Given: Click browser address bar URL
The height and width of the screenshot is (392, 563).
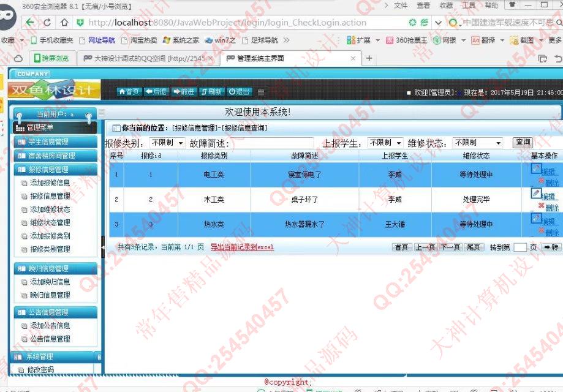Looking at the screenshot, I should coord(227,23).
